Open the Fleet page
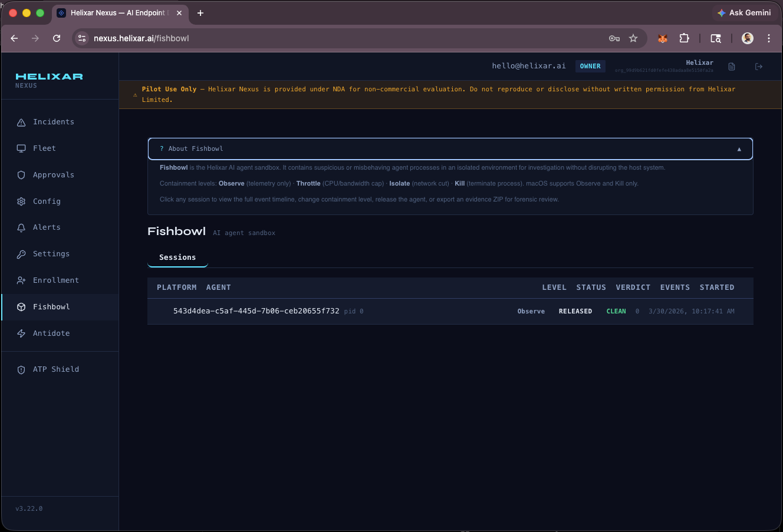 click(44, 148)
